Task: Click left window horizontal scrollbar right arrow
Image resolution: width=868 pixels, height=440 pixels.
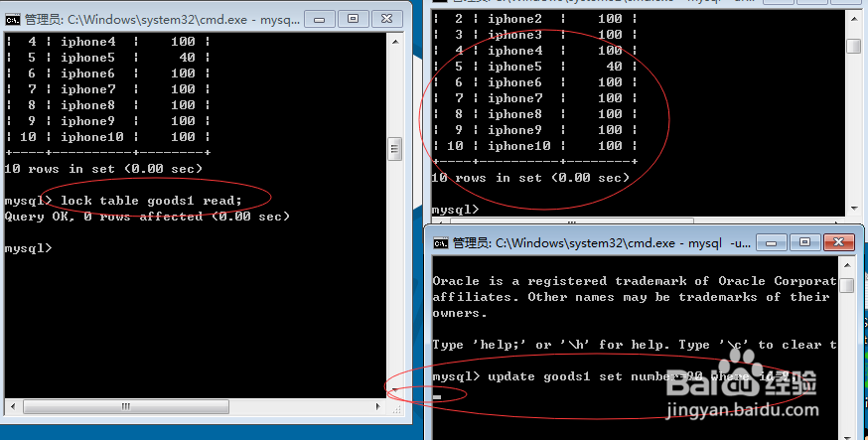Action: click(378, 407)
